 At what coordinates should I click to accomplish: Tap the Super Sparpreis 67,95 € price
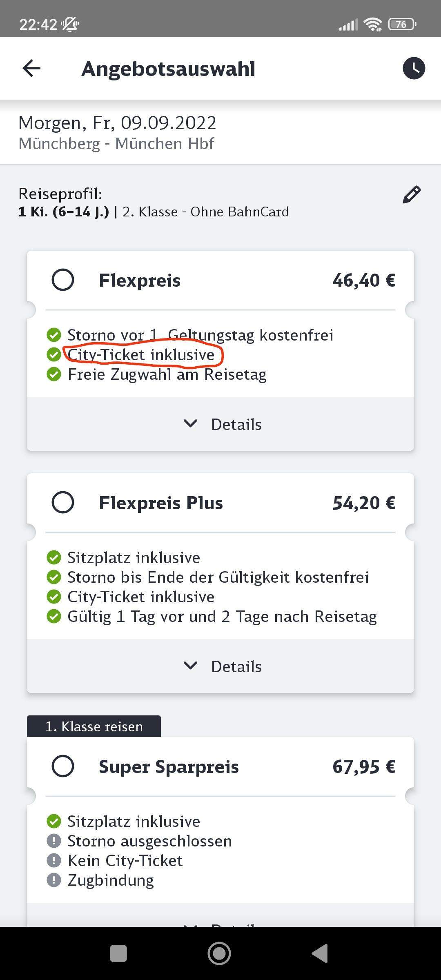tap(364, 766)
